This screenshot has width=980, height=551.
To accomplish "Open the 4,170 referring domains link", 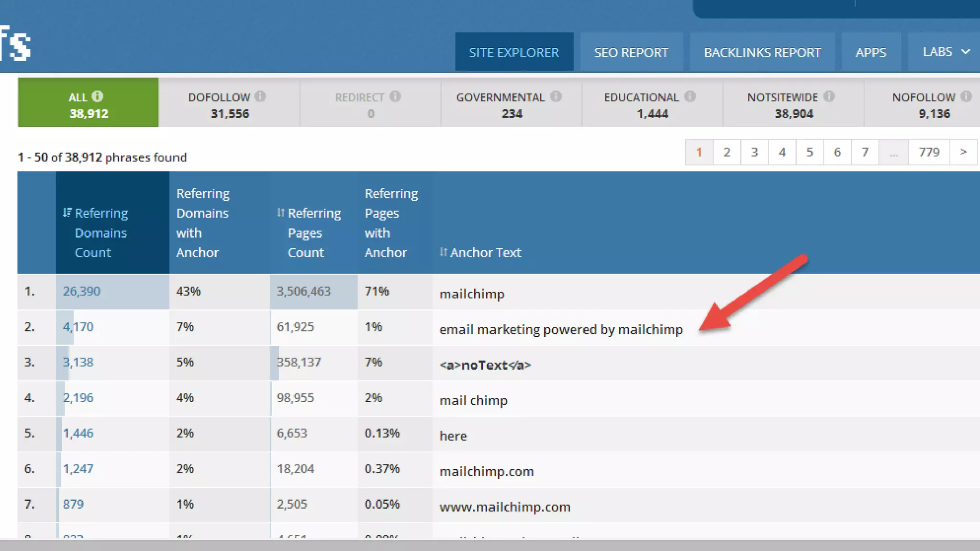I will pos(78,327).
